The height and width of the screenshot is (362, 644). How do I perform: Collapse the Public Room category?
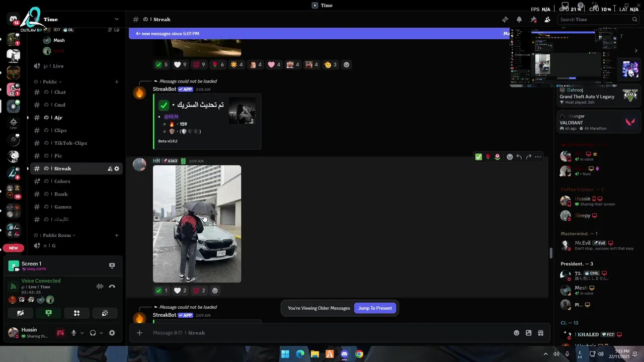tap(55, 235)
